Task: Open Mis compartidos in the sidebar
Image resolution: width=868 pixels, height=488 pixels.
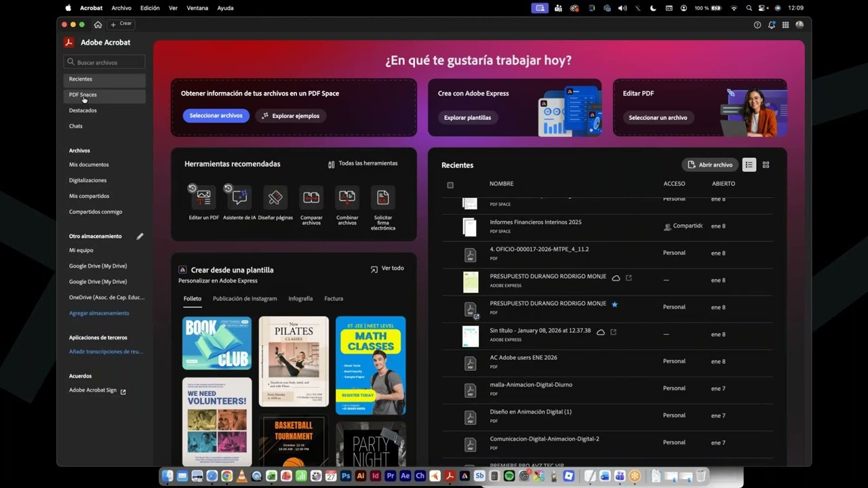Action: coord(89,196)
